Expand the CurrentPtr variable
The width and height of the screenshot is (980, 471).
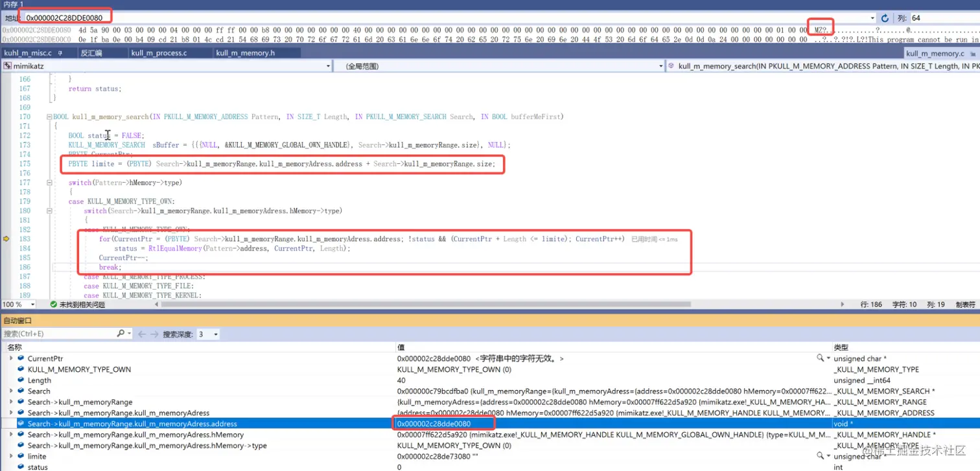click(x=10, y=358)
